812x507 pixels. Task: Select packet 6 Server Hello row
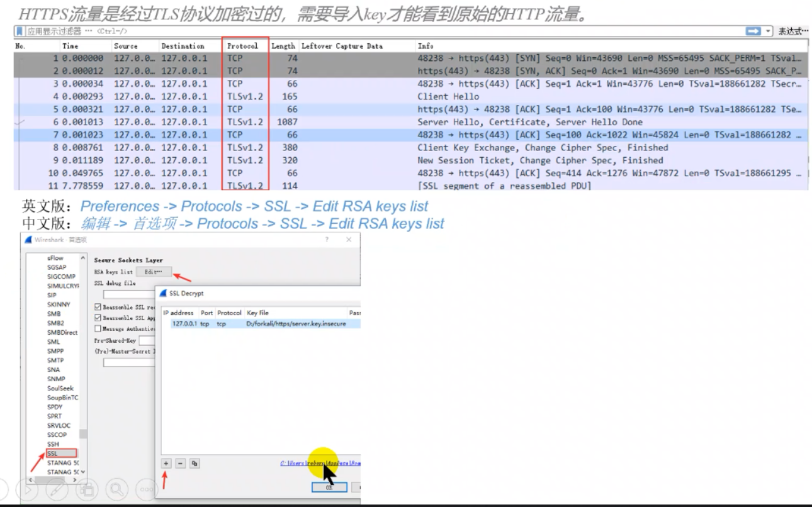[411, 122]
